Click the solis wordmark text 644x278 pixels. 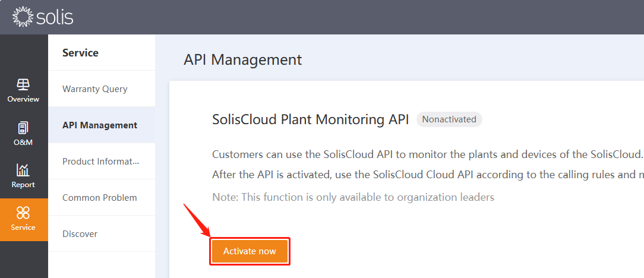click(55, 18)
